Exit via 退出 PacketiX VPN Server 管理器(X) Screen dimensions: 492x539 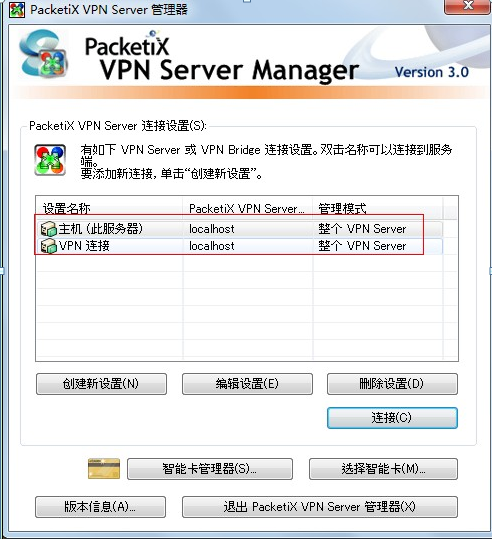[x=320, y=507]
